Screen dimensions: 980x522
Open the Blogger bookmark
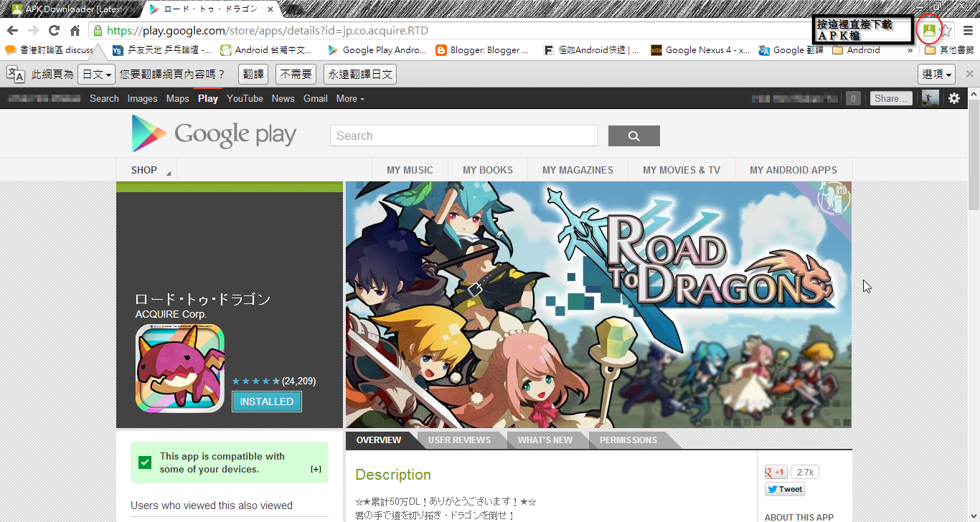[481, 50]
